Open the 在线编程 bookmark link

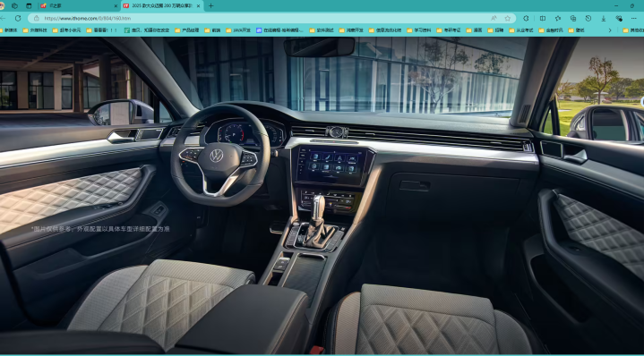click(x=279, y=30)
